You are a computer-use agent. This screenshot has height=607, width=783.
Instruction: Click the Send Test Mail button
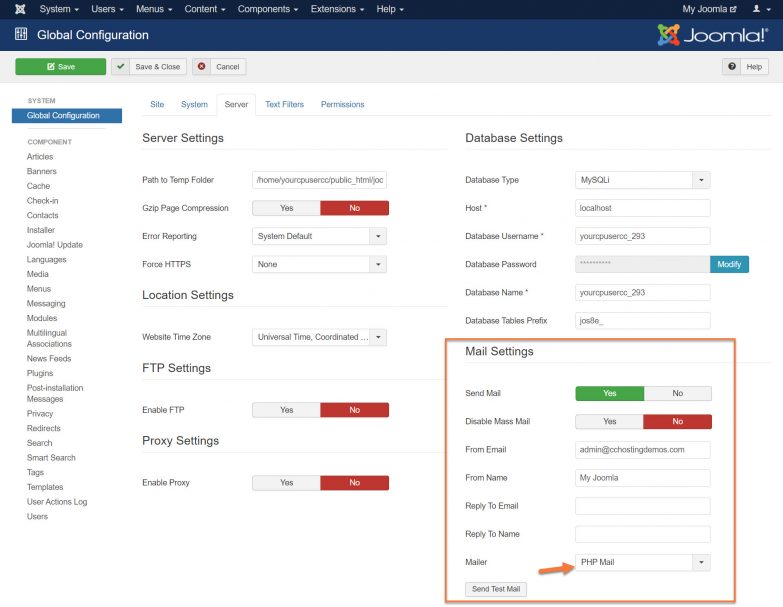point(496,589)
